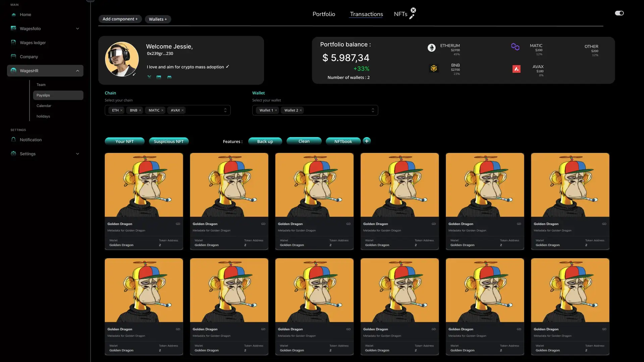
Task: Switch to the Portfolio tab
Action: 324,14
